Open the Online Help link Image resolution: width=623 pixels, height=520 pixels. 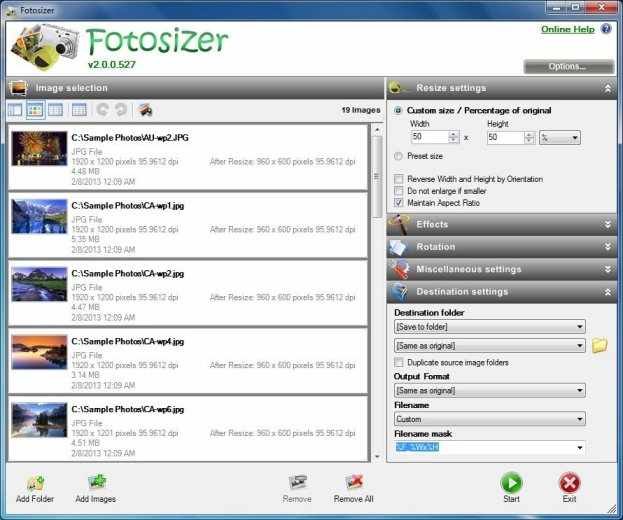(567, 29)
